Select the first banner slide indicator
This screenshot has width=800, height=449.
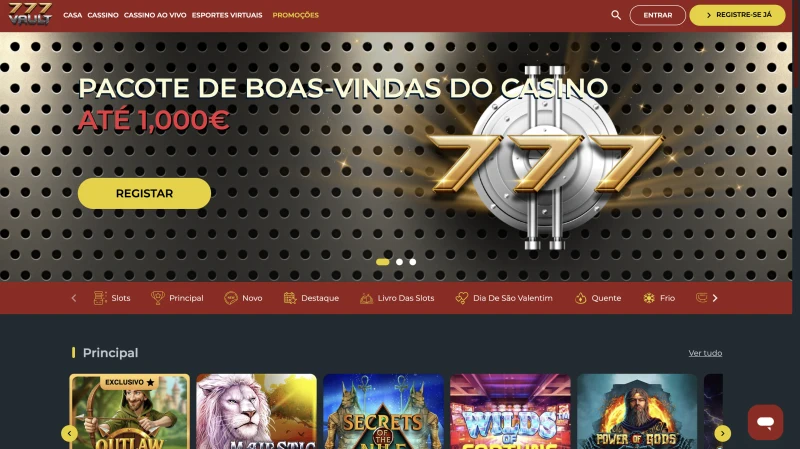[383, 262]
